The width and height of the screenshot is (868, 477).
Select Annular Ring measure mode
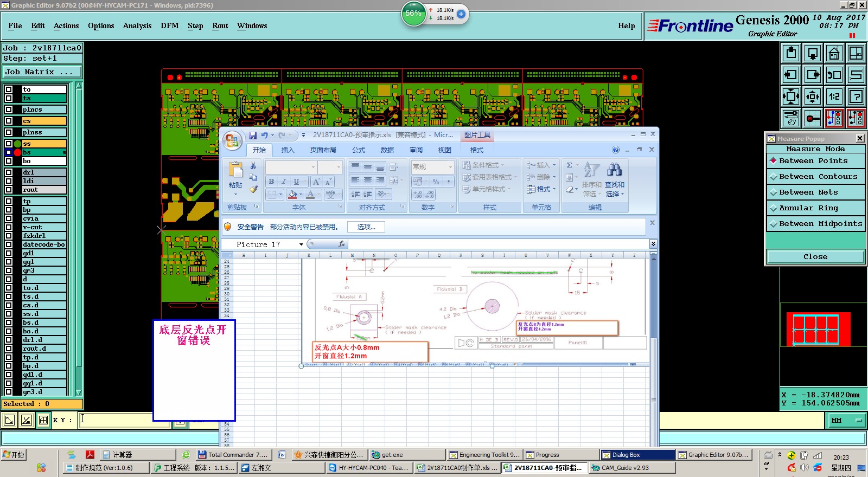pos(815,208)
